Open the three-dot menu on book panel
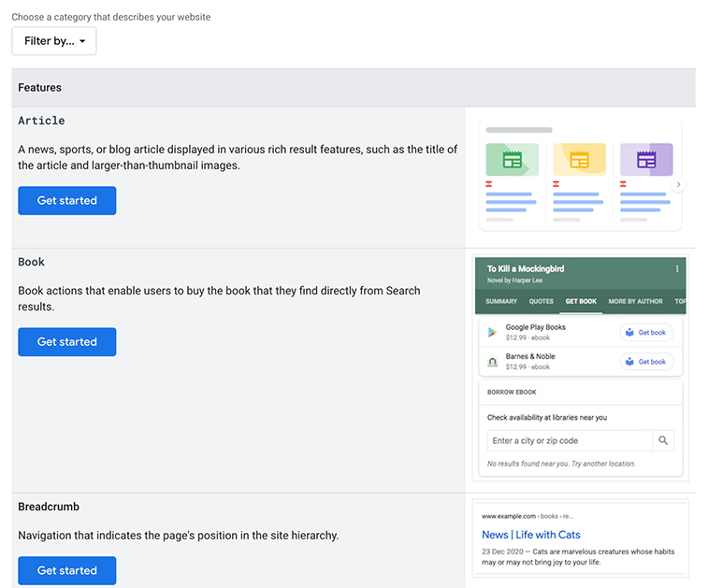 [x=677, y=269]
